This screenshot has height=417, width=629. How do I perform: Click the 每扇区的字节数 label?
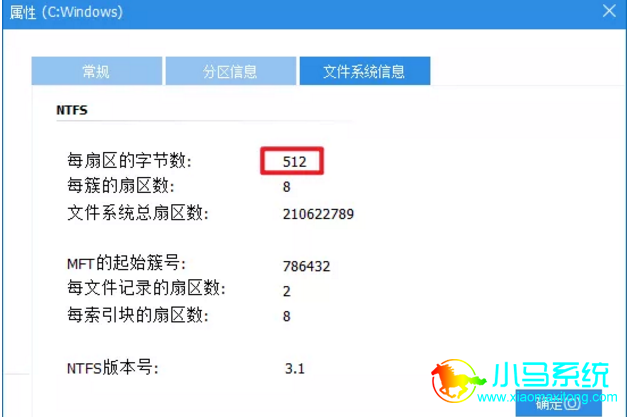coord(129,161)
